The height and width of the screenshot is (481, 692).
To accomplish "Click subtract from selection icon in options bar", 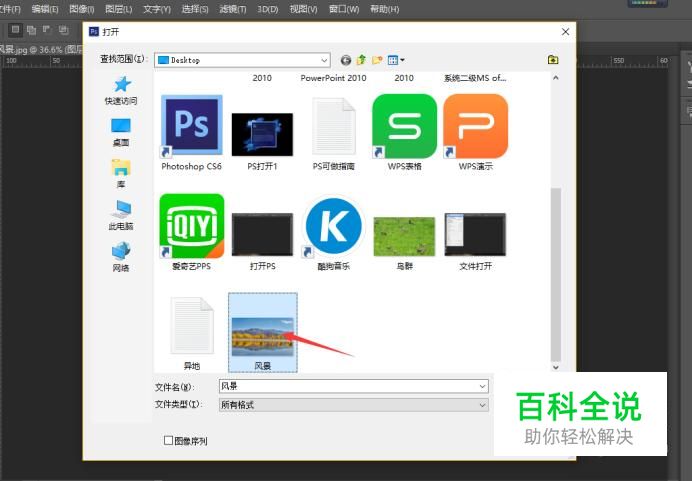I will [47, 30].
